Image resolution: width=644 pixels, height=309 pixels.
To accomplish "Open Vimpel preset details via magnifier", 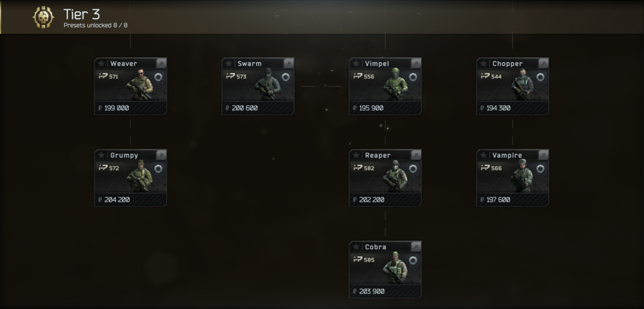I will pyautogui.click(x=416, y=63).
